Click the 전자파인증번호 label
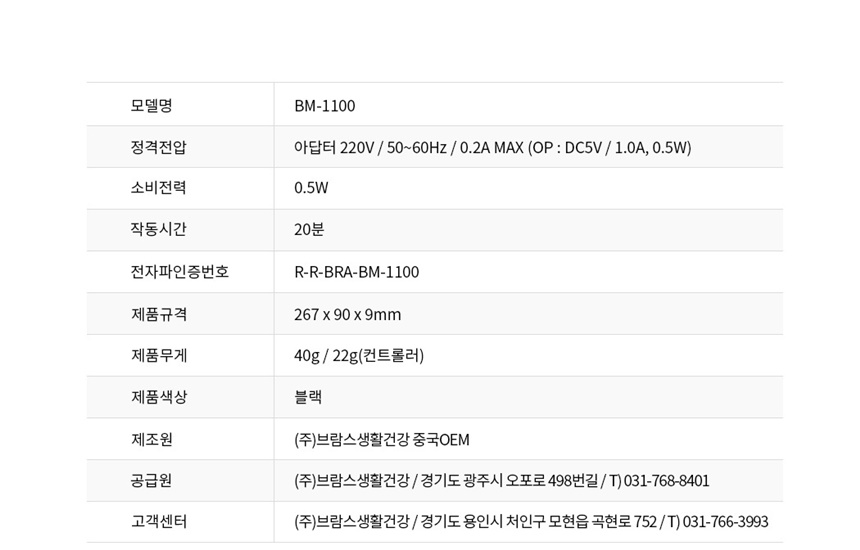The width and height of the screenshot is (860, 550). click(179, 271)
